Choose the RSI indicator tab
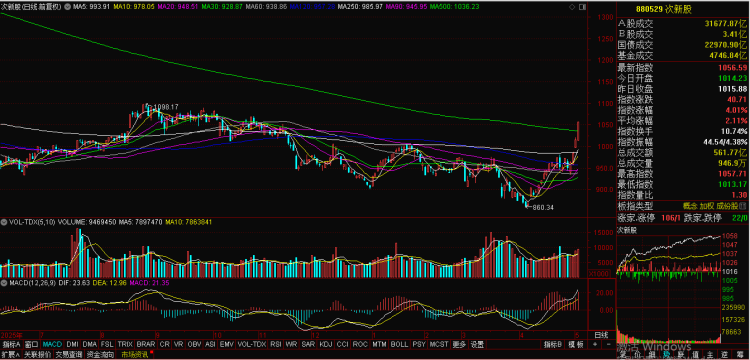 point(276,344)
